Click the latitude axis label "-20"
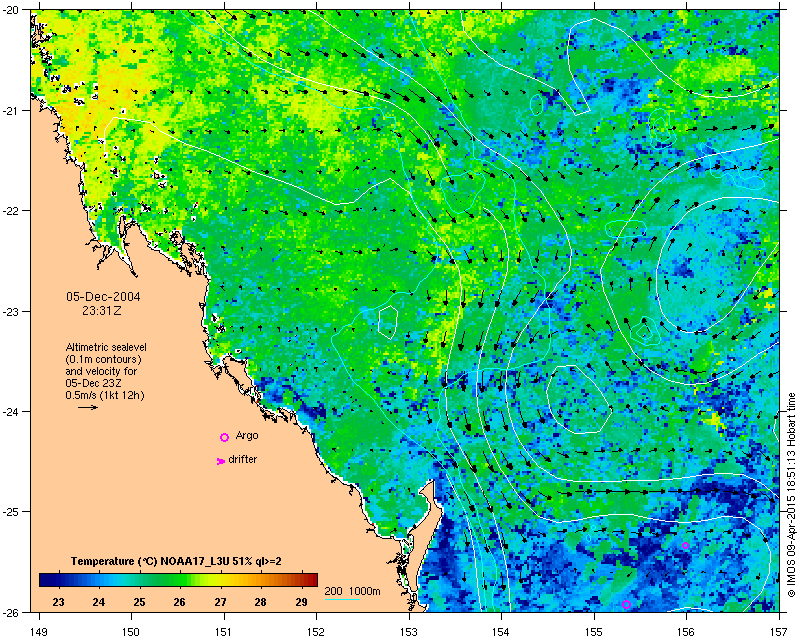The image size is (800, 640). 12,10
